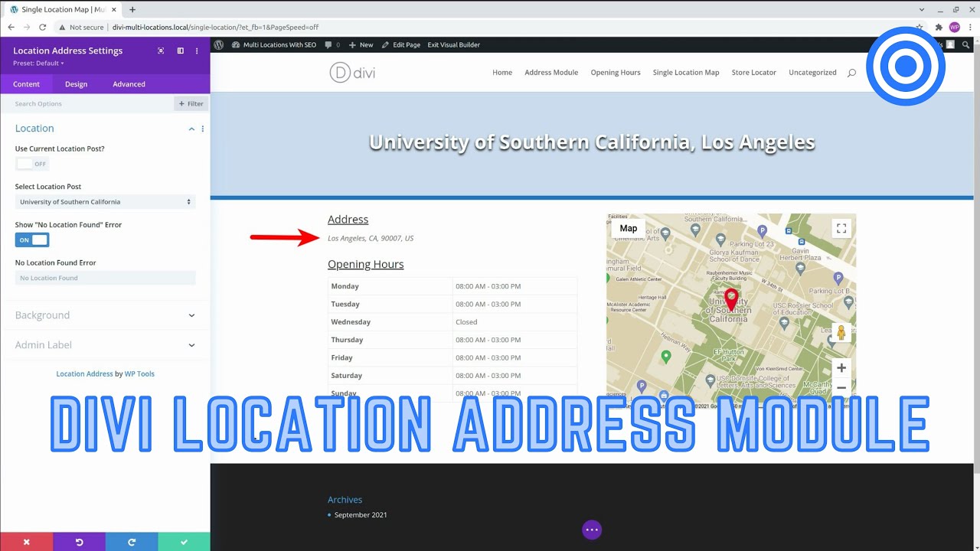Open the comments bubble in the admin bar

click(332, 44)
